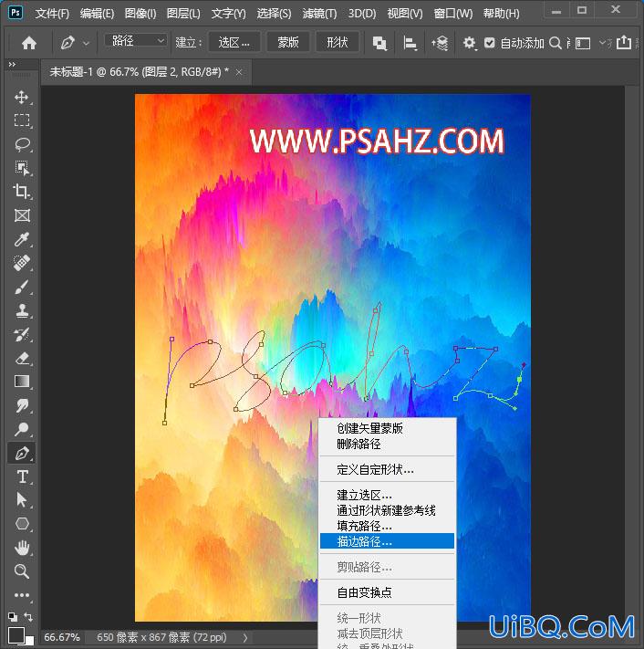Viewport: 644px width, 649px height.
Task: Open the 编辑(E) menu
Action: click(x=98, y=14)
